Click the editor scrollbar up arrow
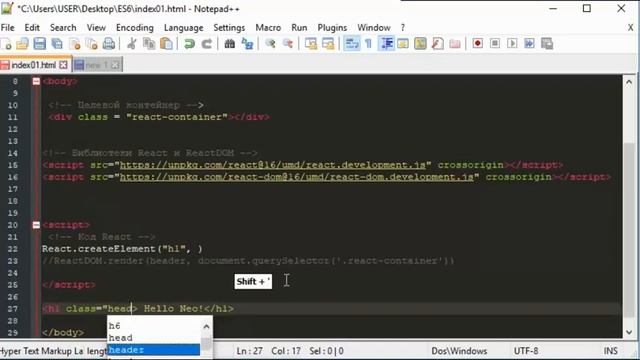 (x=629, y=82)
